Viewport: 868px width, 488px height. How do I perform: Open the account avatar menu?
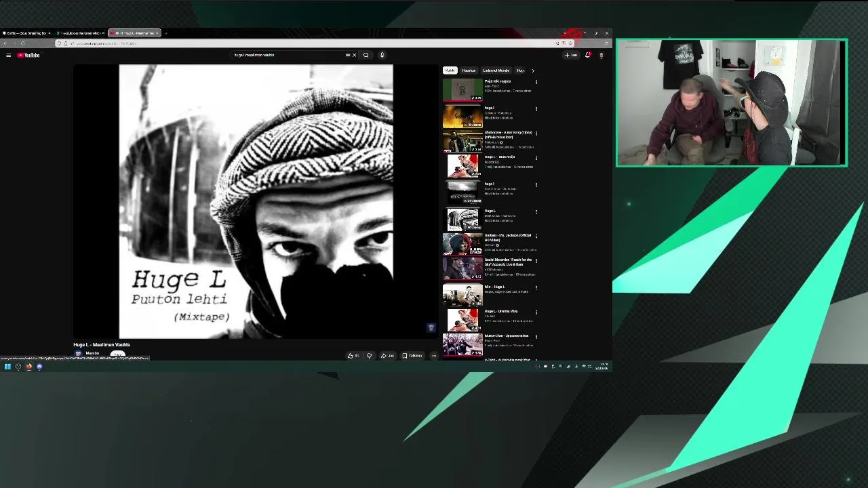click(x=601, y=55)
